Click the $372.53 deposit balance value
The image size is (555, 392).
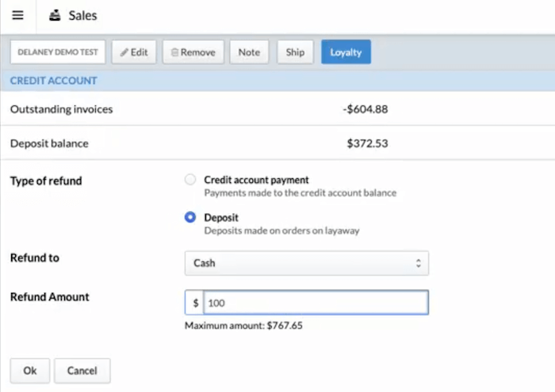tap(367, 143)
